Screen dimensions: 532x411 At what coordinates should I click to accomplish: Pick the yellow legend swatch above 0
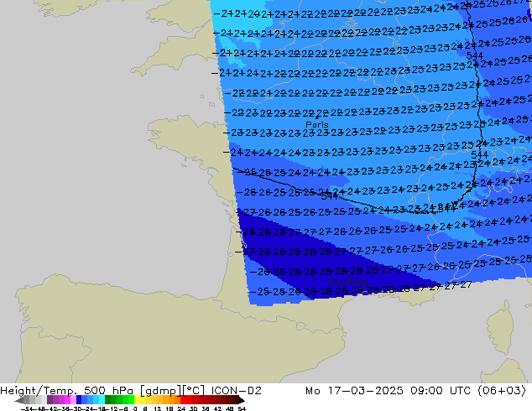point(137,399)
